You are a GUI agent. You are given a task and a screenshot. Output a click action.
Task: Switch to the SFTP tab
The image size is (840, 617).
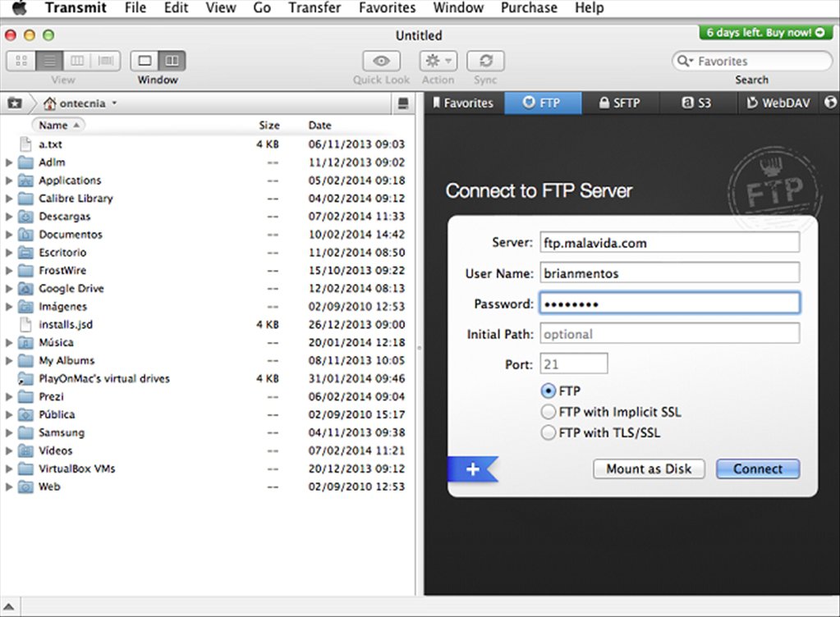[620, 103]
